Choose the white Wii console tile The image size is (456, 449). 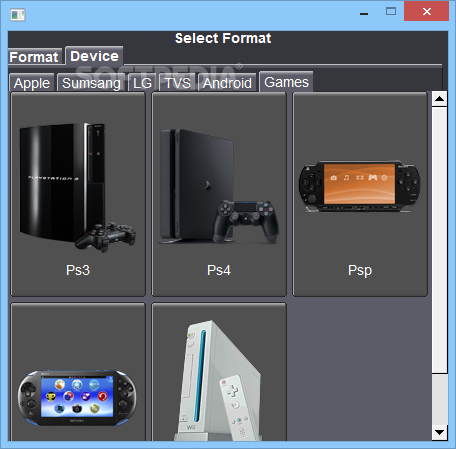tap(219, 372)
